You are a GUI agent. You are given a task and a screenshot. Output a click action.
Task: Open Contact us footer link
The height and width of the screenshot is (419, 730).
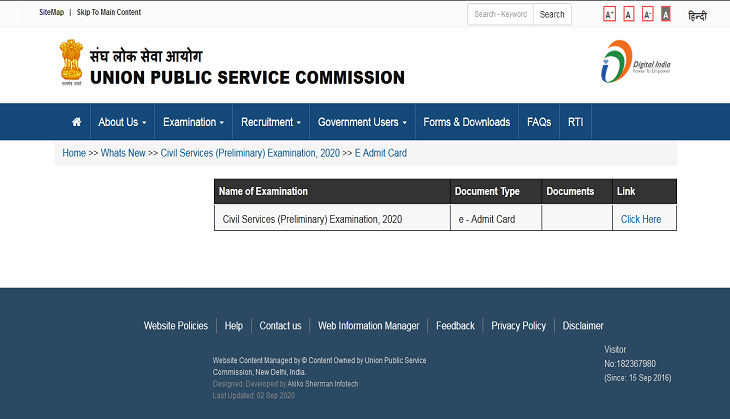click(280, 326)
